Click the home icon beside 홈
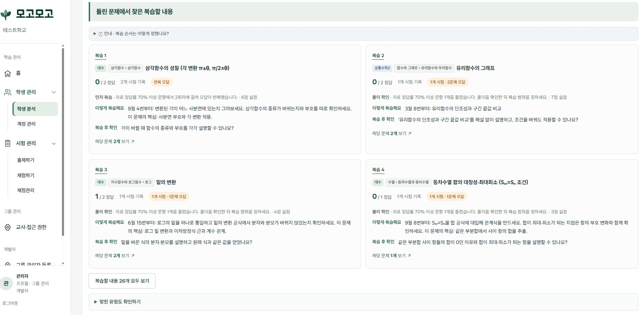The image size is (644, 315). coord(8,73)
